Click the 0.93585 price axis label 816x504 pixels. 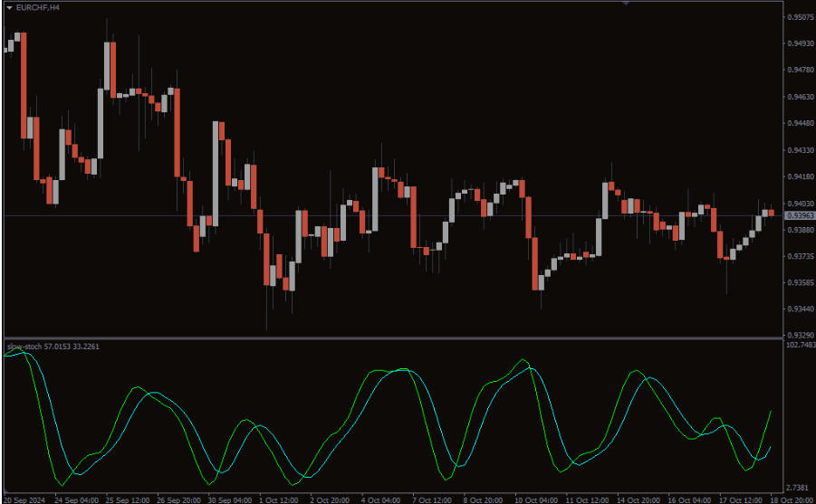pos(801,282)
